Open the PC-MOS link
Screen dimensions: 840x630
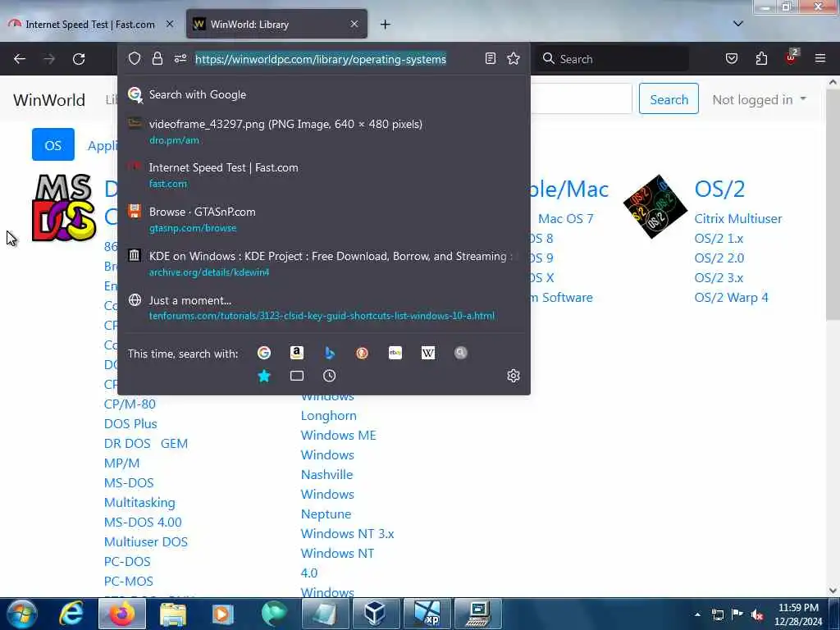pyautogui.click(x=129, y=582)
